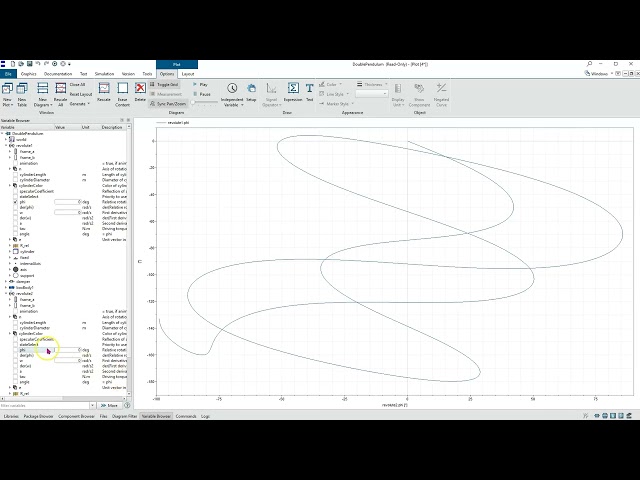Viewport: 640px width, 480px height.
Task: Click the Filter variables input field
Action: click(x=45, y=405)
